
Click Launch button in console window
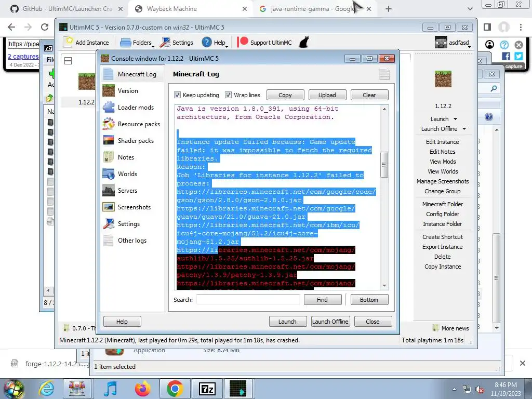[x=288, y=321]
